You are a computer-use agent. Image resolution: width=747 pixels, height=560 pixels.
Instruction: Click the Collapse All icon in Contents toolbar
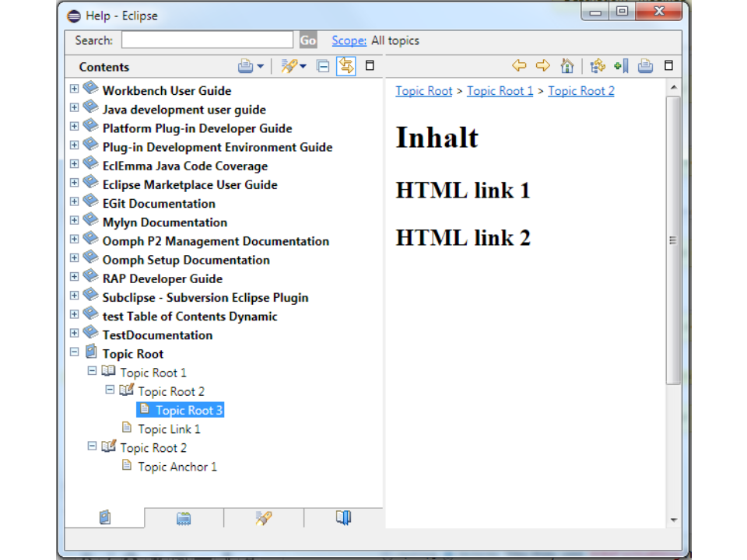coord(323,66)
